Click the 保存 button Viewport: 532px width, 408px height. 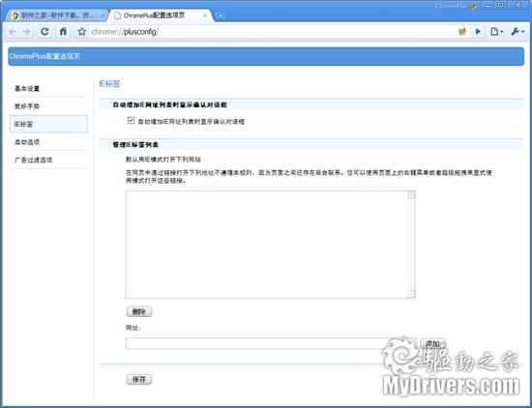(139, 379)
